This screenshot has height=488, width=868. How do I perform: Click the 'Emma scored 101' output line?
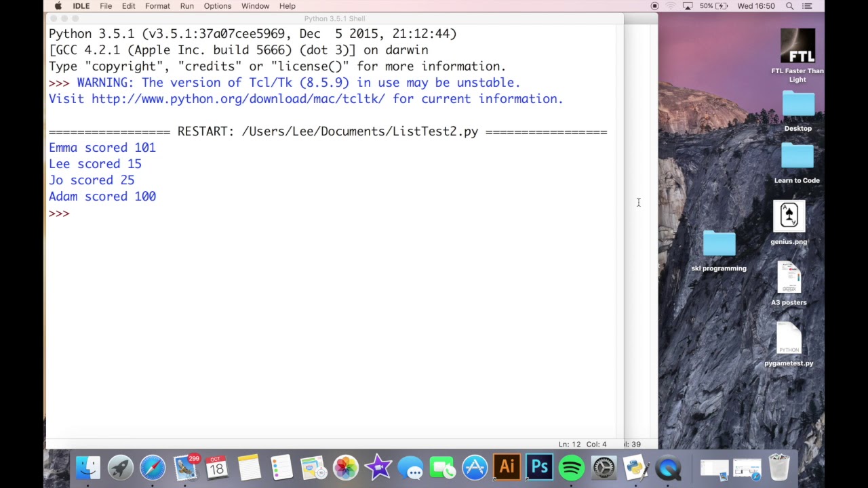pyautogui.click(x=102, y=148)
